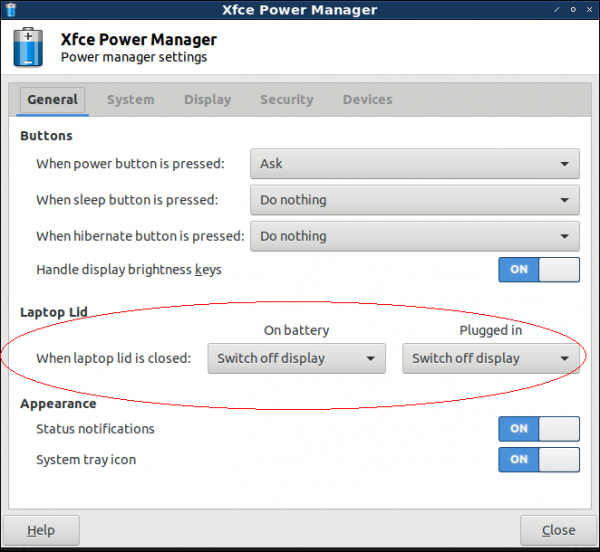
Task: Select the General tab
Action: click(53, 100)
